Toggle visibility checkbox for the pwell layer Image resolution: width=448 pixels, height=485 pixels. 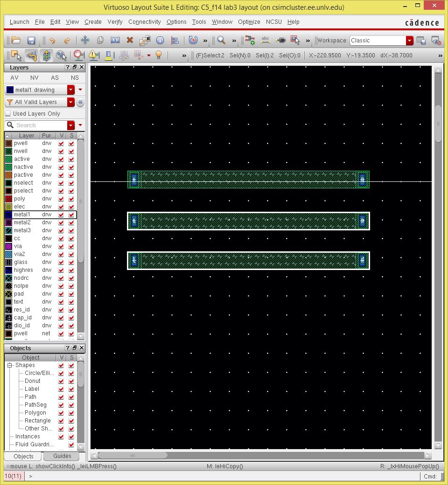point(61,143)
